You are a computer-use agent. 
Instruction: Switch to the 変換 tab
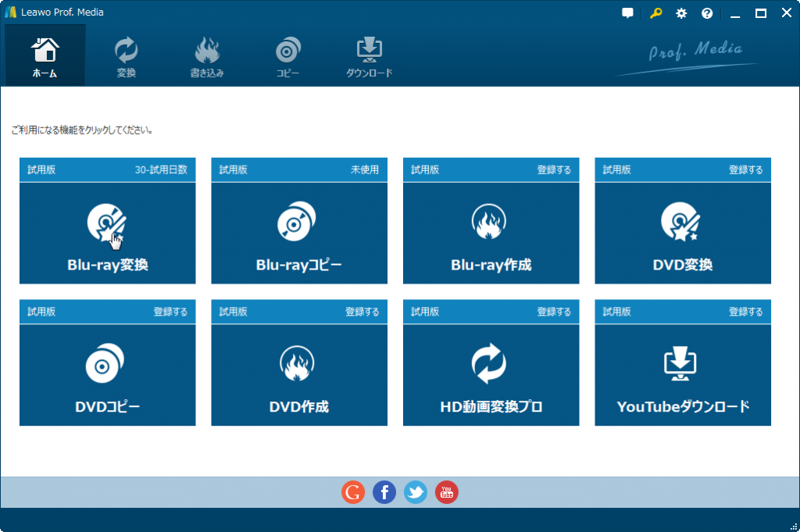coord(126,55)
